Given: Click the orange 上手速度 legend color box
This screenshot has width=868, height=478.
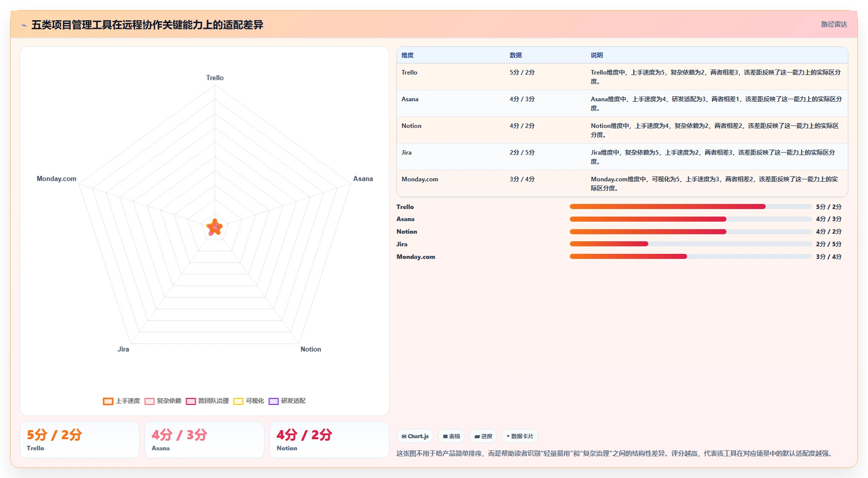Looking at the screenshot, I should [x=108, y=401].
